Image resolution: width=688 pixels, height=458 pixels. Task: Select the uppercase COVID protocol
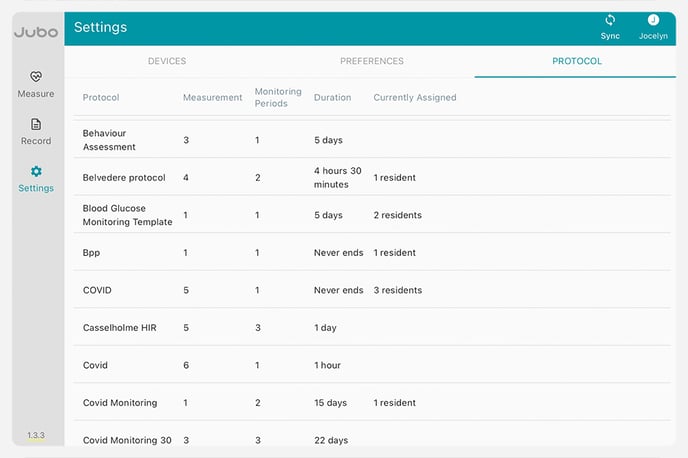click(372, 290)
